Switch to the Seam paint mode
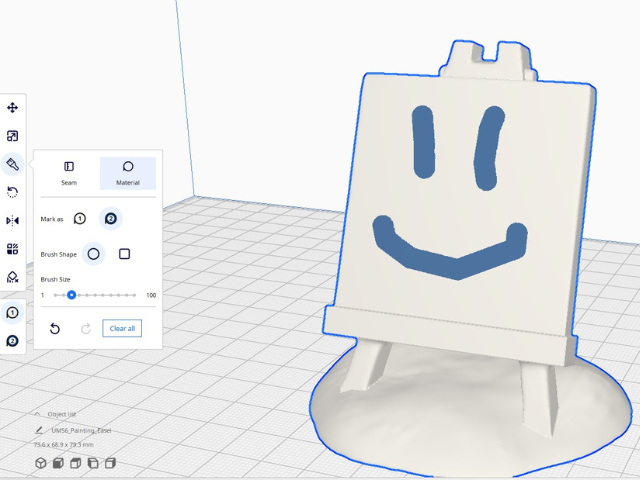640x480 pixels. 69,173
